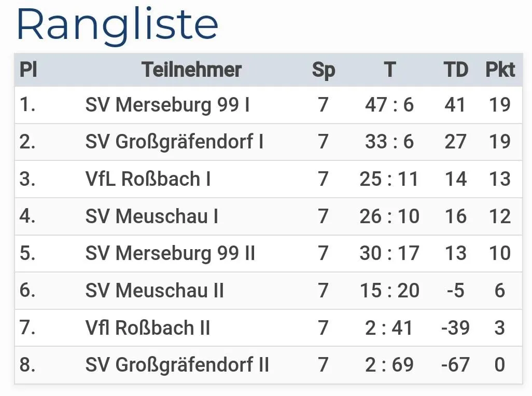Open team SV Großgräfendorf I
The image size is (532, 396).
pyautogui.click(x=174, y=142)
